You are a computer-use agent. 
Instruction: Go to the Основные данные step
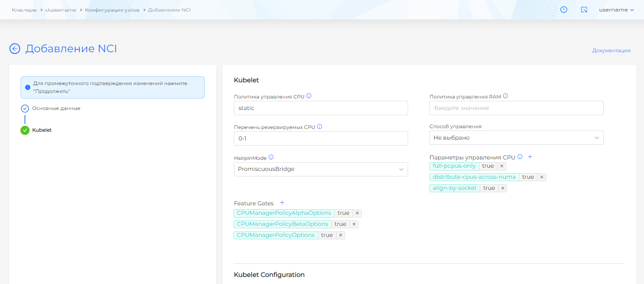click(x=56, y=108)
